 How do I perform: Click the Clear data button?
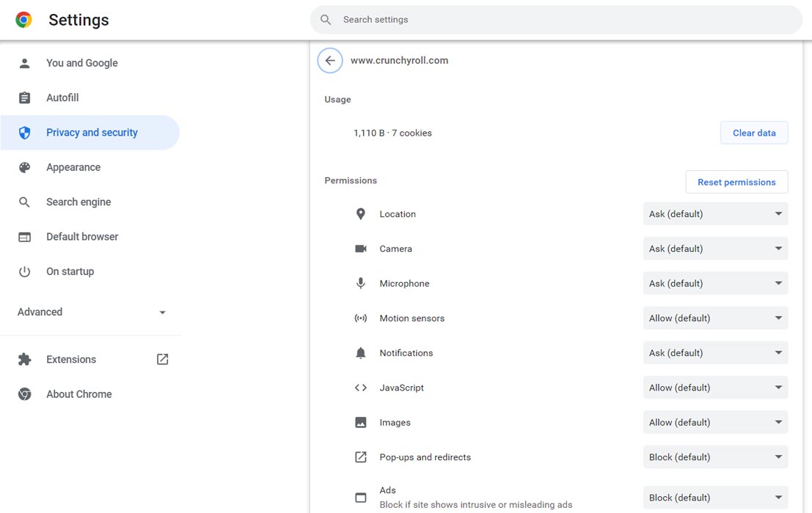pos(754,133)
